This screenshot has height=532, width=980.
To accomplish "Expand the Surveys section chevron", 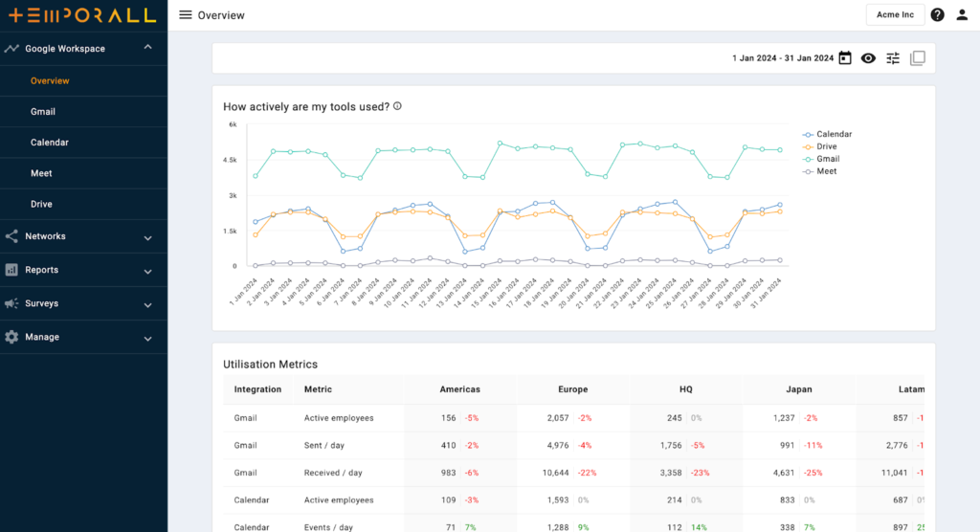I will pos(148,305).
